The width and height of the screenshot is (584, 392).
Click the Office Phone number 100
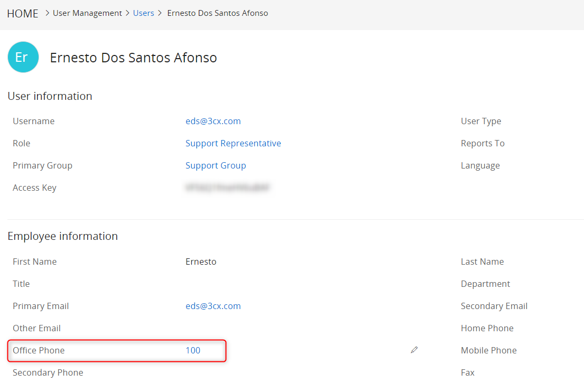coord(193,350)
